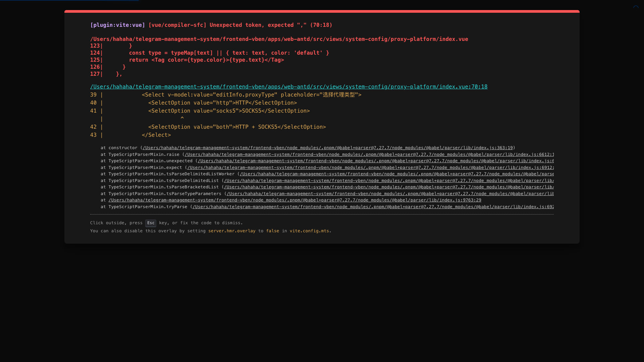The height and width of the screenshot is (362, 644).
Task: Click the Esc key badge
Action: (x=151, y=223)
